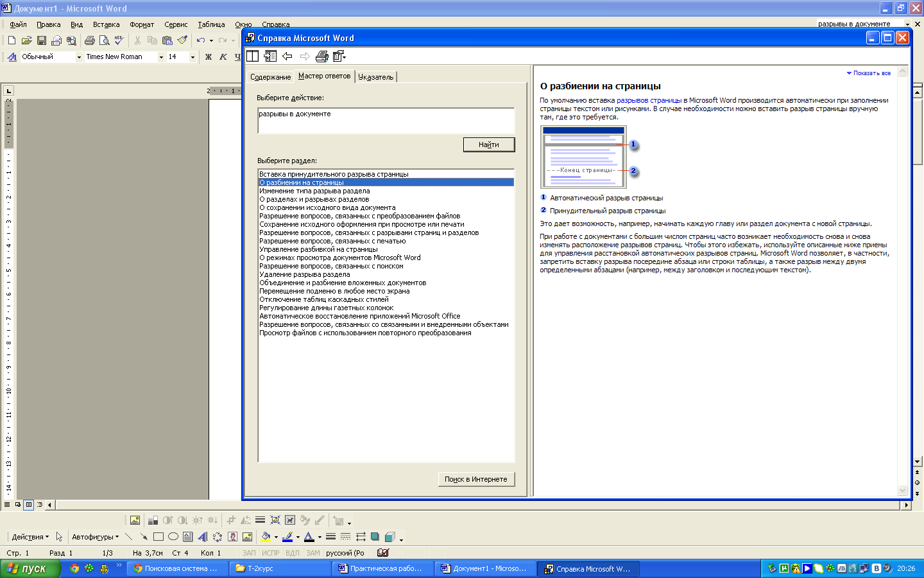Open help Options (Параметры) dropdown
The height and width of the screenshot is (578, 924).
(339, 56)
